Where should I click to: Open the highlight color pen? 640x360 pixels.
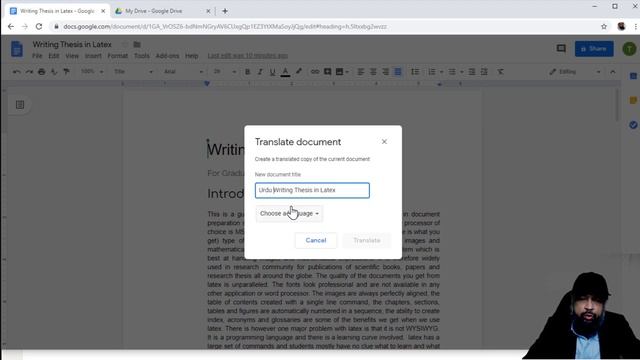click(299, 72)
